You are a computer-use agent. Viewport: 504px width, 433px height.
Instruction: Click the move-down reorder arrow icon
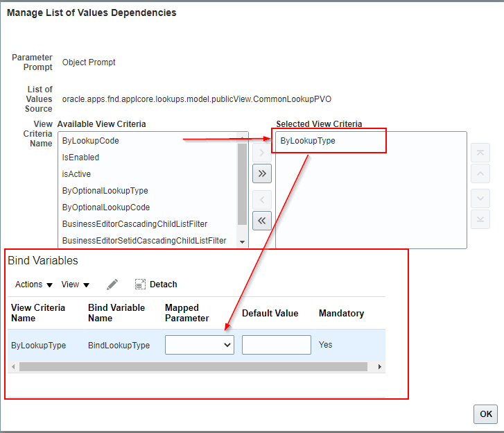click(480, 198)
